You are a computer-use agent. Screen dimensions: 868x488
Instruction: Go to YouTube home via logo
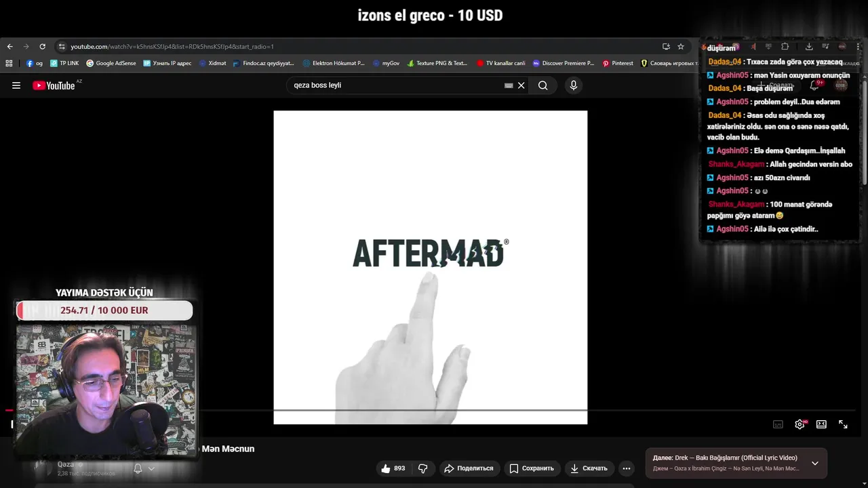(x=54, y=85)
